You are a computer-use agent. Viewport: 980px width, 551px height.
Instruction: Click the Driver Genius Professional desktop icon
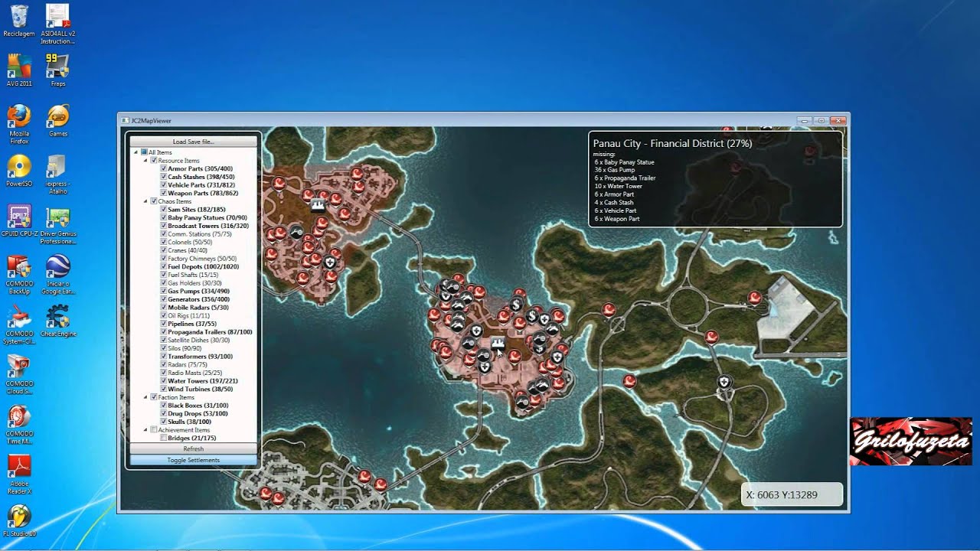point(58,225)
